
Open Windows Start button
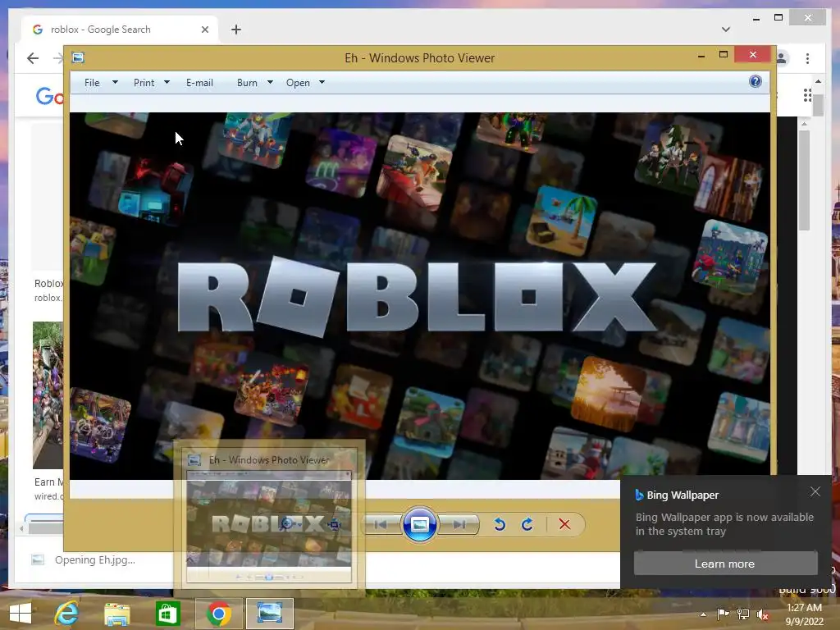coord(21,614)
